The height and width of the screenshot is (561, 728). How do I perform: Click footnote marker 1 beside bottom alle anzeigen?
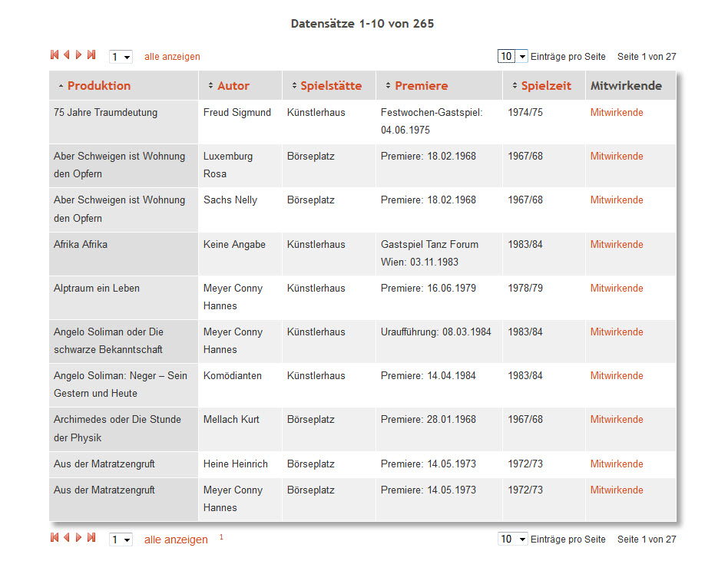[x=221, y=537]
